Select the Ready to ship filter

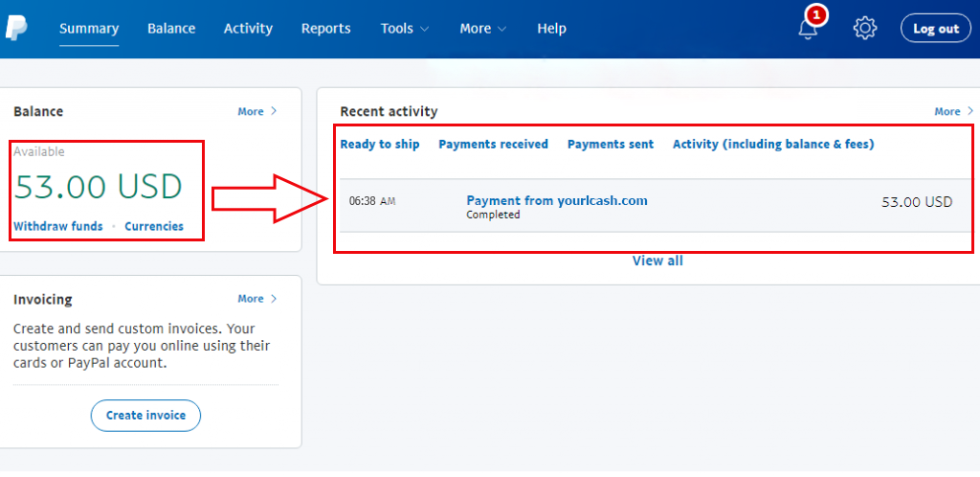coord(380,145)
